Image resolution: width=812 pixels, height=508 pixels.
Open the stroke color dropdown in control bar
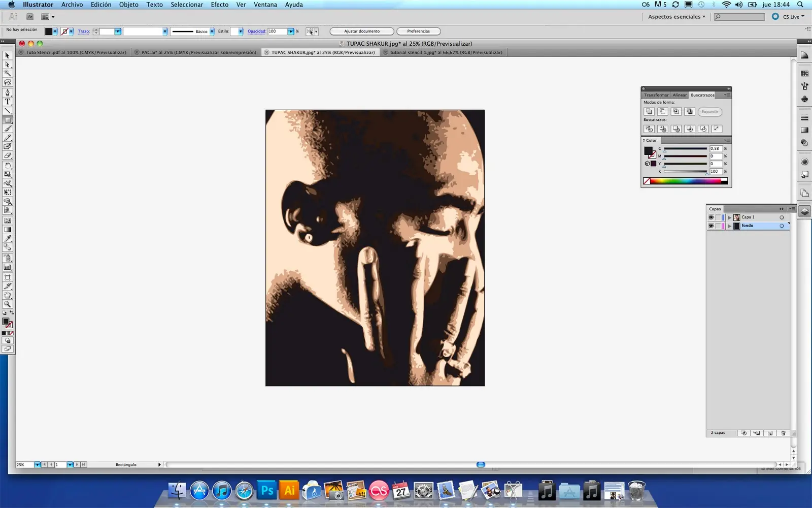point(71,31)
